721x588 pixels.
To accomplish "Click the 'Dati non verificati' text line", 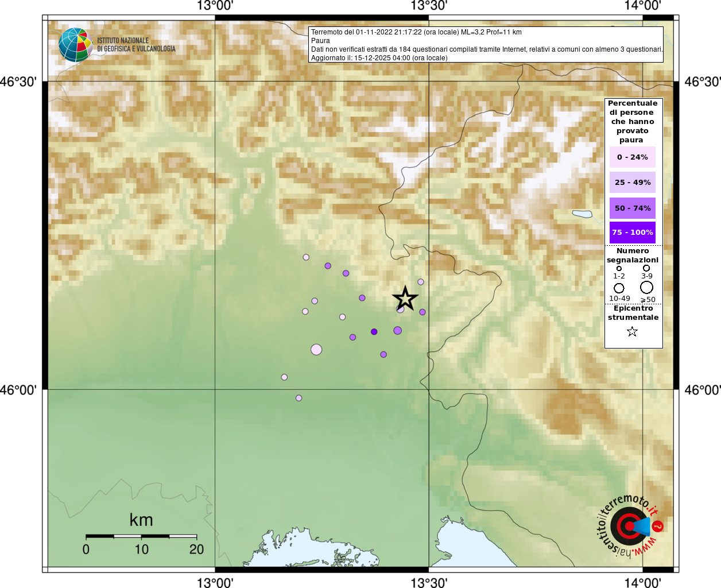I will [x=487, y=49].
